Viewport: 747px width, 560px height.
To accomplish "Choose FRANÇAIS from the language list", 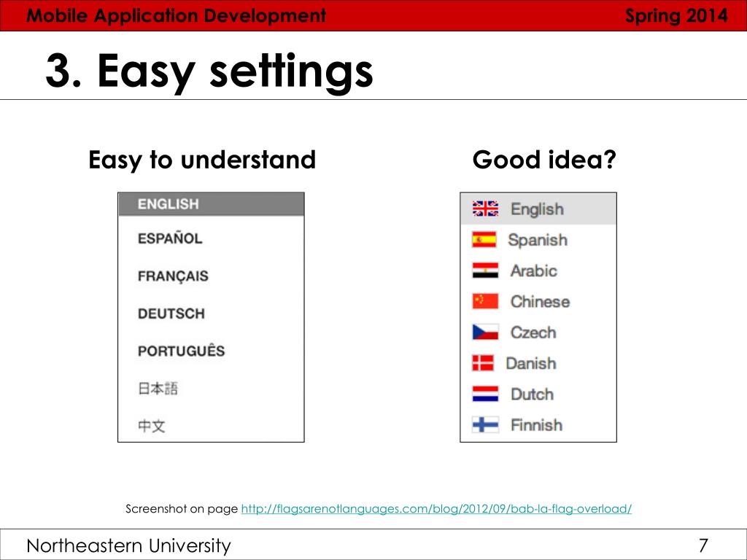I will [x=173, y=276].
